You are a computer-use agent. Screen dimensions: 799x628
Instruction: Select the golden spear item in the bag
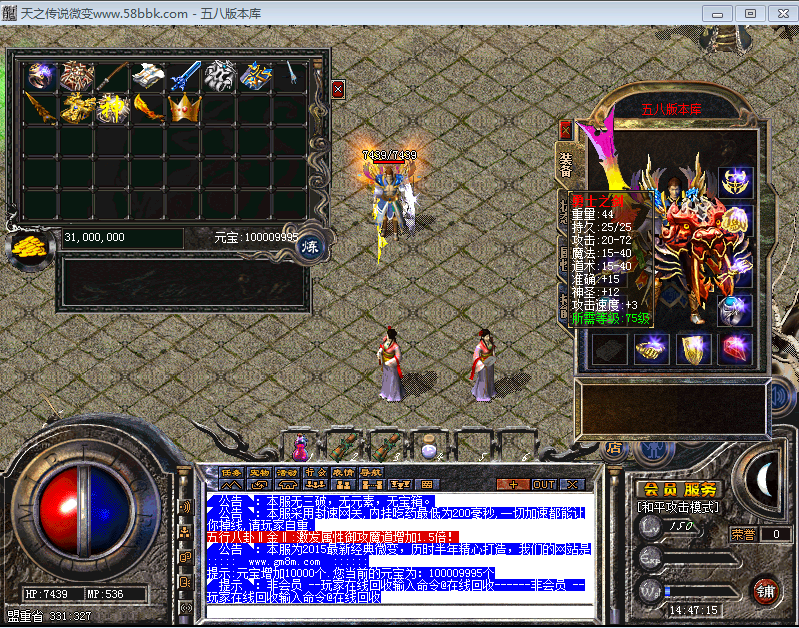(40, 108)
